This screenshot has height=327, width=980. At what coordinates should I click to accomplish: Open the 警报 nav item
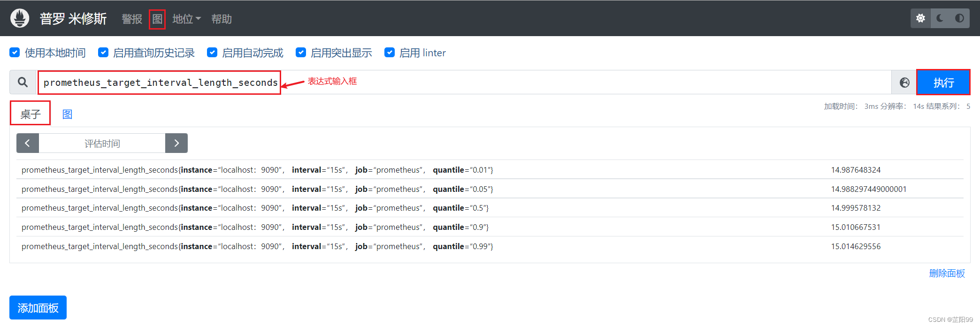[x=132, y=19]
